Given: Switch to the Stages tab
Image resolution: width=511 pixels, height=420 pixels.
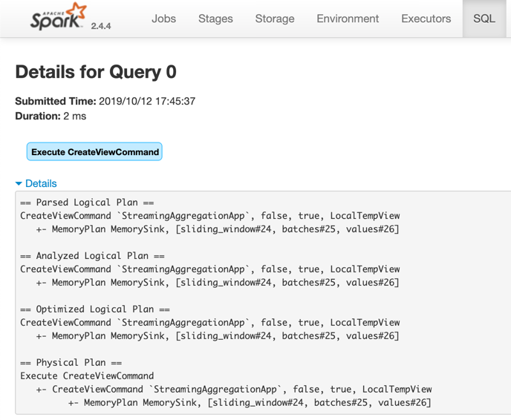Looking at the screenshot, I should 215,19.
